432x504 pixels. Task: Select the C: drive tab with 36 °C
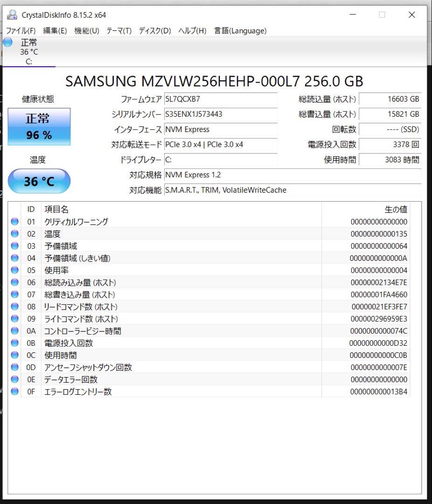point(29,52)
